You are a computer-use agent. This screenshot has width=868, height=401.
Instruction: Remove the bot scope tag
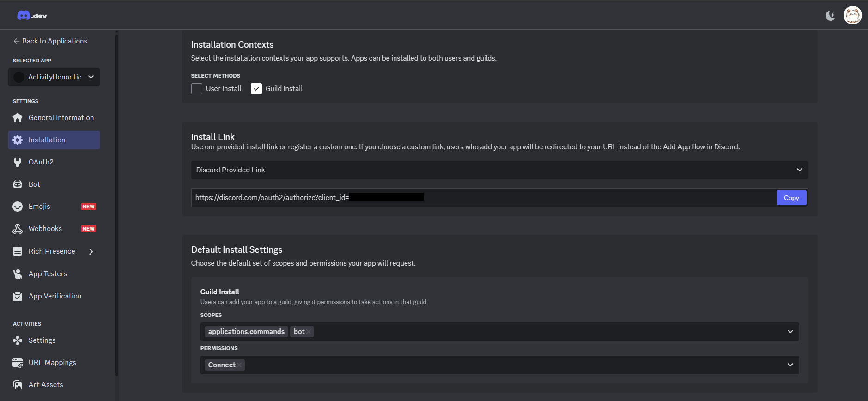(309, 332)
